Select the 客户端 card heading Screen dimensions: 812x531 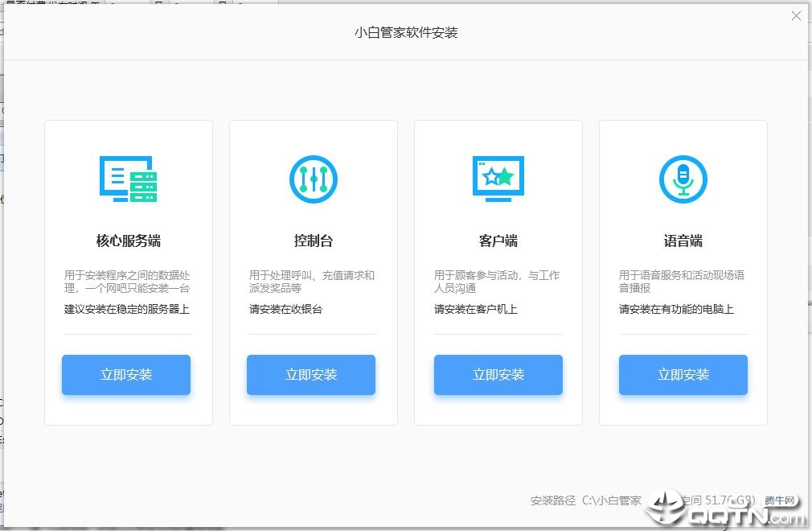(496, 239)
